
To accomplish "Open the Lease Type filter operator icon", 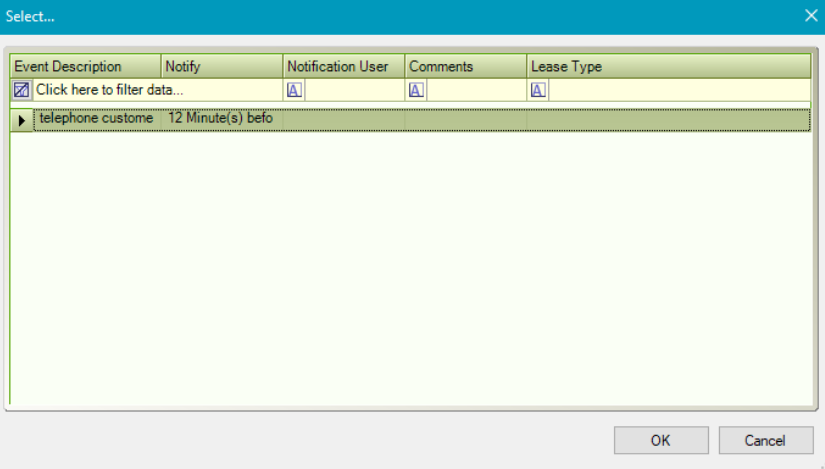I will [538, 90].
